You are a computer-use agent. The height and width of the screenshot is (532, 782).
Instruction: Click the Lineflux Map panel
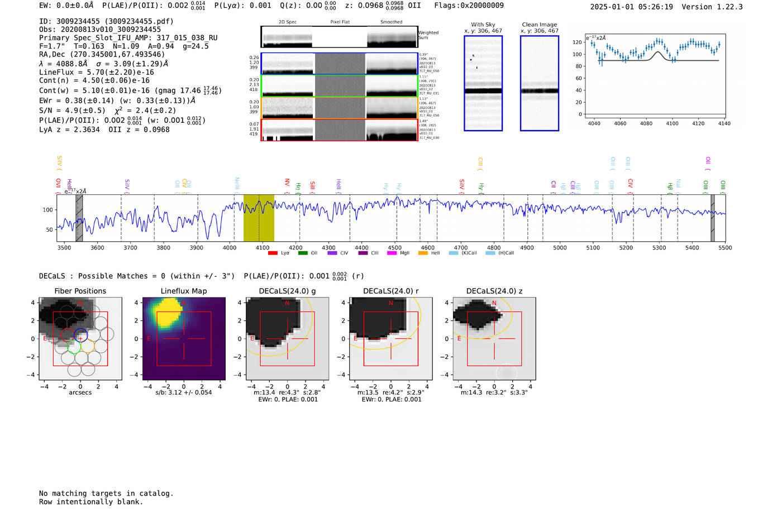coord(184,338)
